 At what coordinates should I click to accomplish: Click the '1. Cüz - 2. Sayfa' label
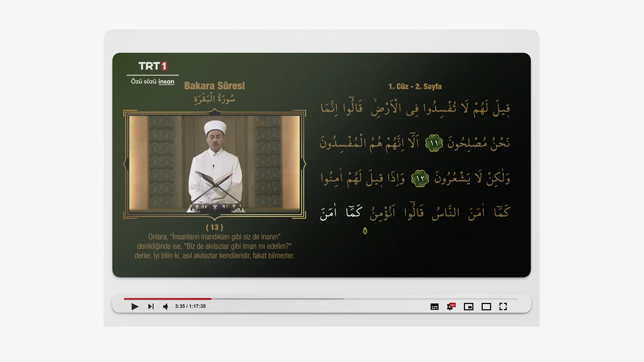point(415,86)
